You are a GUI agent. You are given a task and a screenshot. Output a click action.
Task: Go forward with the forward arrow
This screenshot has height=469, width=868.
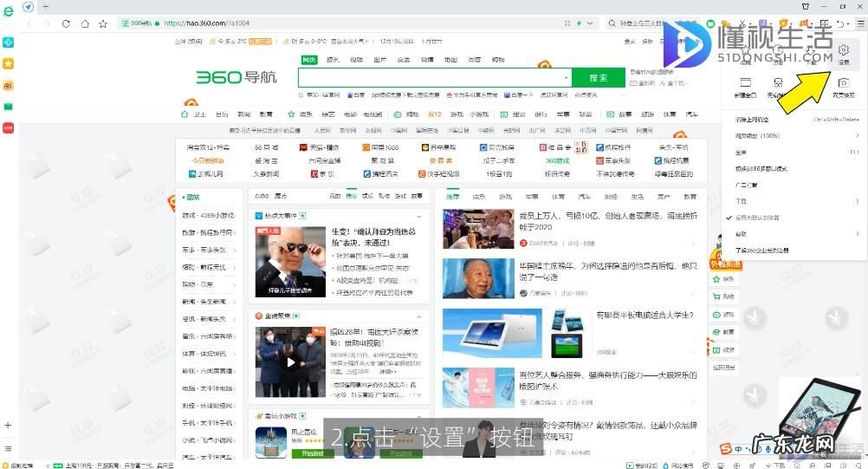(x=47, y=23)
